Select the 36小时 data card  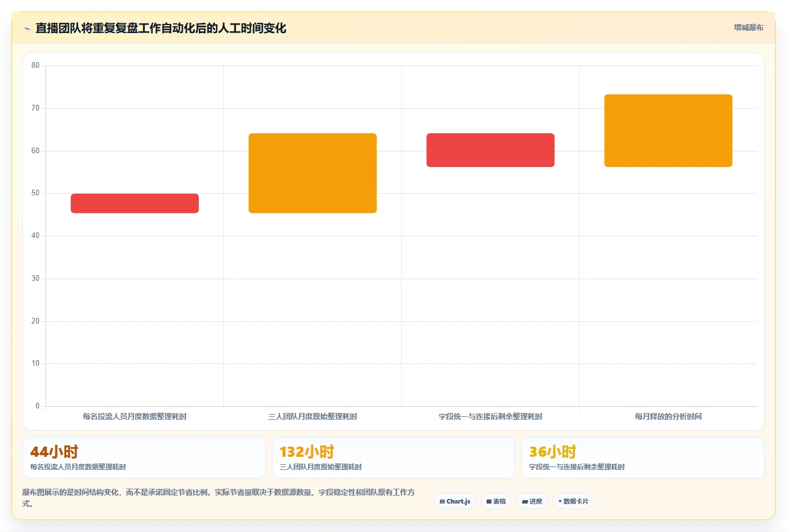(x=643, y=457)
